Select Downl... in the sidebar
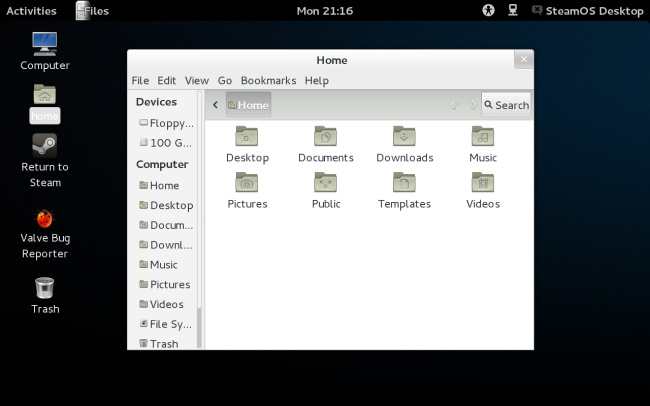 click(165, 245)
